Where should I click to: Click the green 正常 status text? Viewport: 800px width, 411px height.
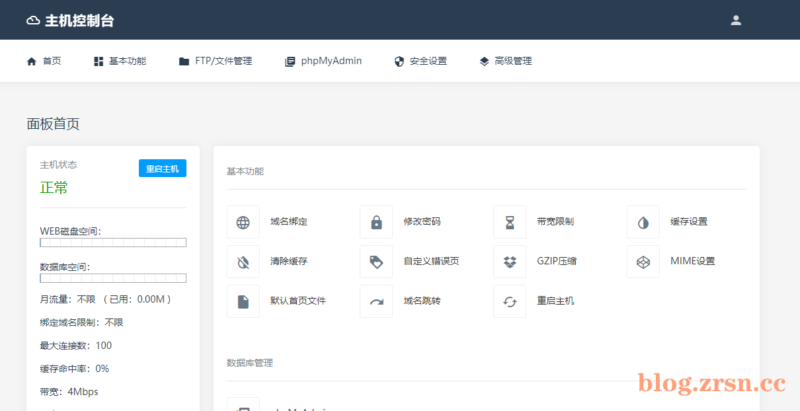[54, 188]
